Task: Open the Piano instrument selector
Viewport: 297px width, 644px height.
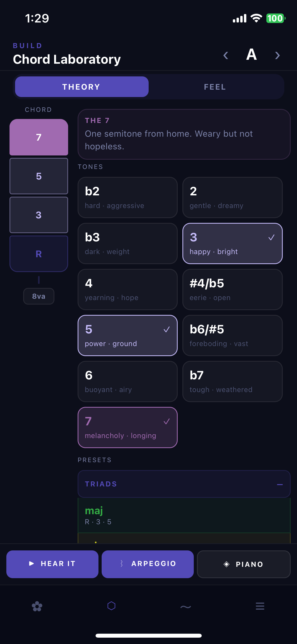Action: (244, 564)
